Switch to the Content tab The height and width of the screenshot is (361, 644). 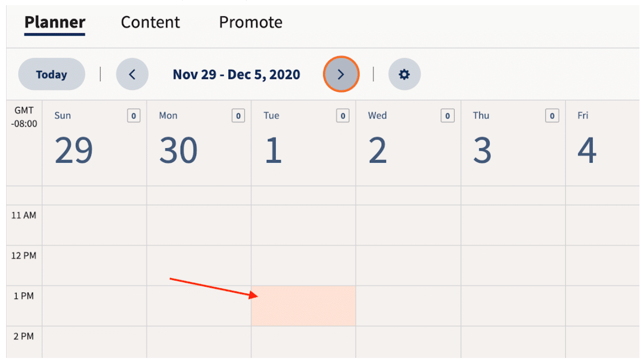point(150,22)
